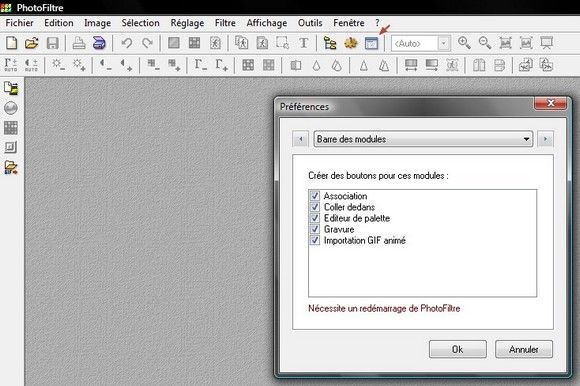
Task: Acquire image via scanner icon
Action: [x=99, y=43]
